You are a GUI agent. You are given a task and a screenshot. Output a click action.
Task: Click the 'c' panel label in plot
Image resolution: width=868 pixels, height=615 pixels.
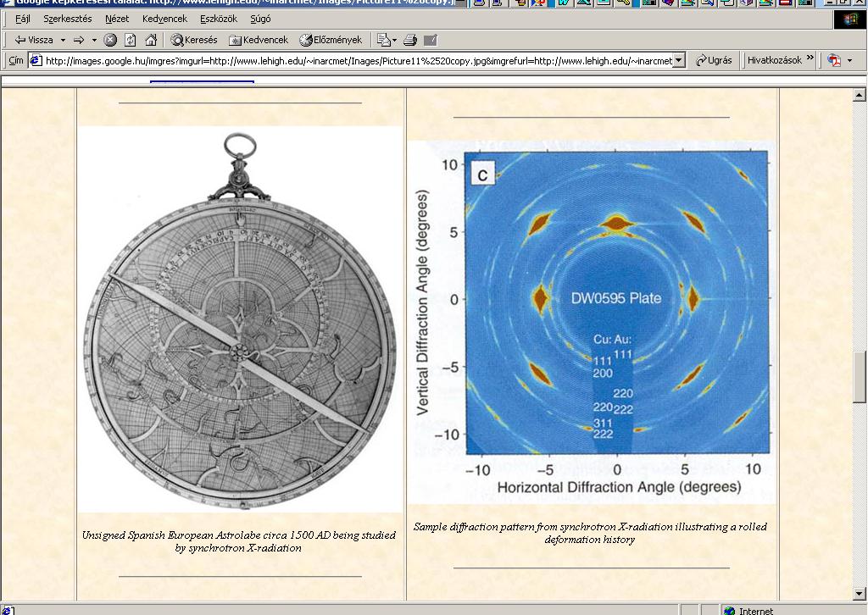point(482,175)
